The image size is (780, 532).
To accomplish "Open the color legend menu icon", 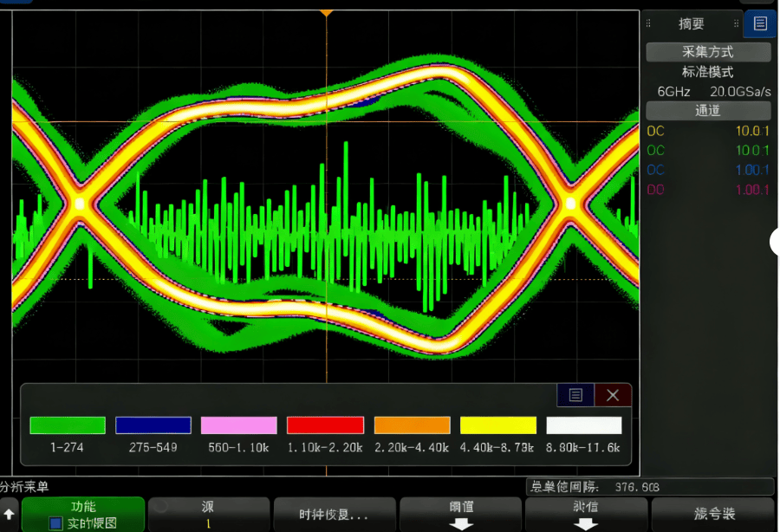I will click(x=575, y=395).
